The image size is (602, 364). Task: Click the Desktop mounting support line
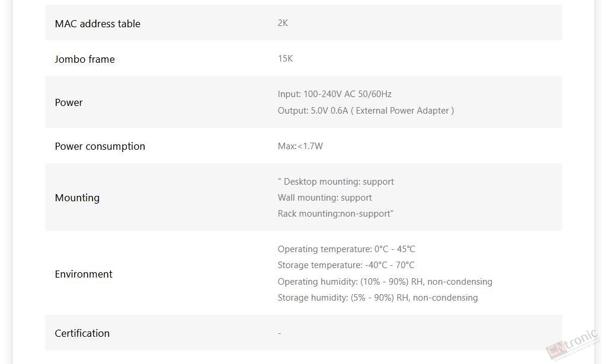[335, 182]
